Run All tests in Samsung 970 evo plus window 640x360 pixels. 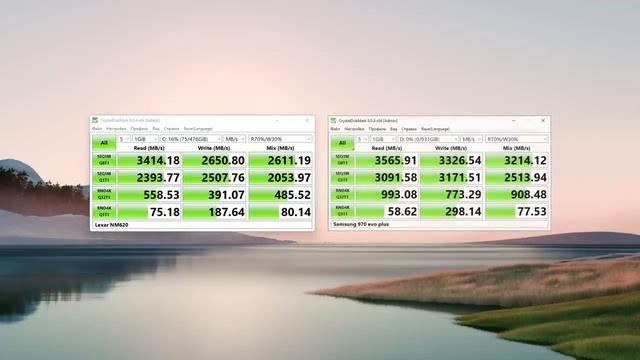[342, 143]
